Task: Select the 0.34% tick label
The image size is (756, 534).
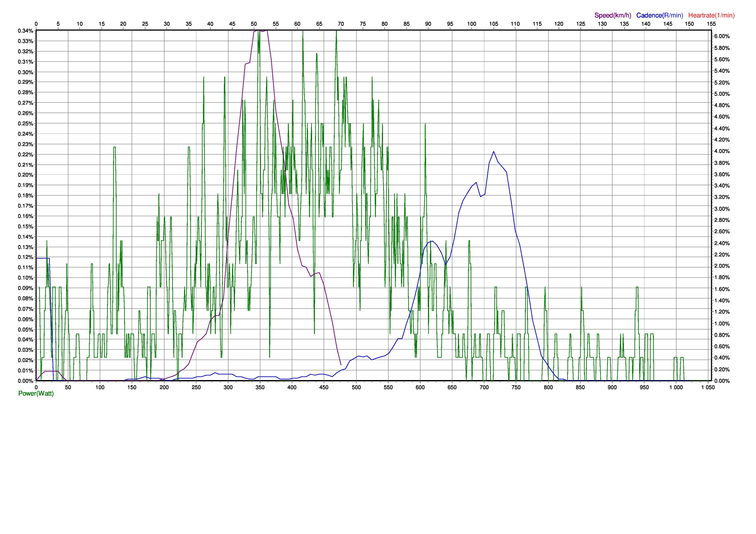Action: [26, 31]
